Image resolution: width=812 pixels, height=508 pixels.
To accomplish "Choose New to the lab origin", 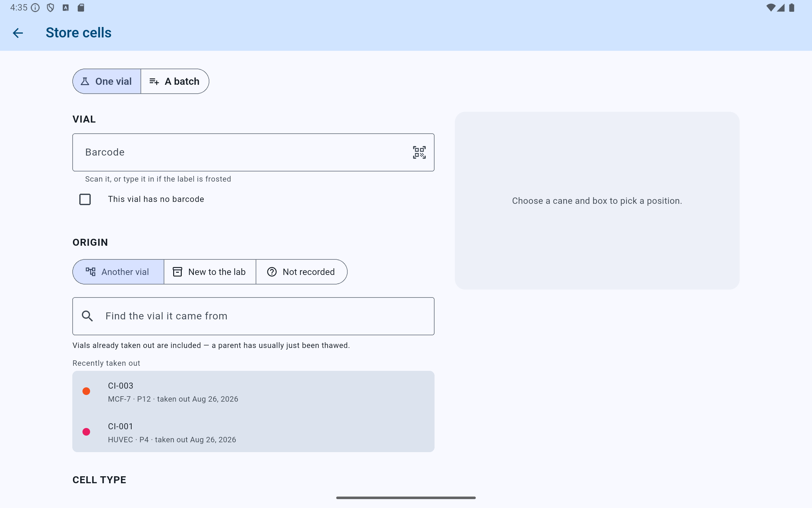I will (x=210, y=272).
